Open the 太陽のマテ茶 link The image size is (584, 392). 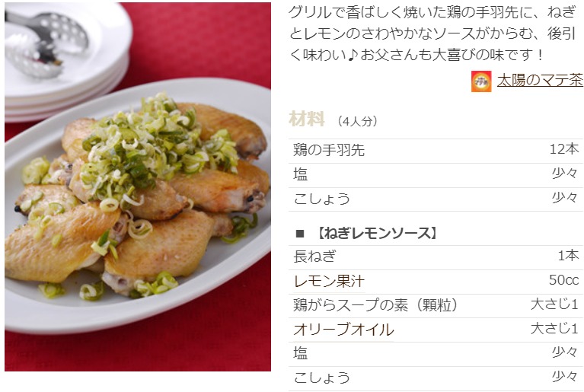[540, 80]
